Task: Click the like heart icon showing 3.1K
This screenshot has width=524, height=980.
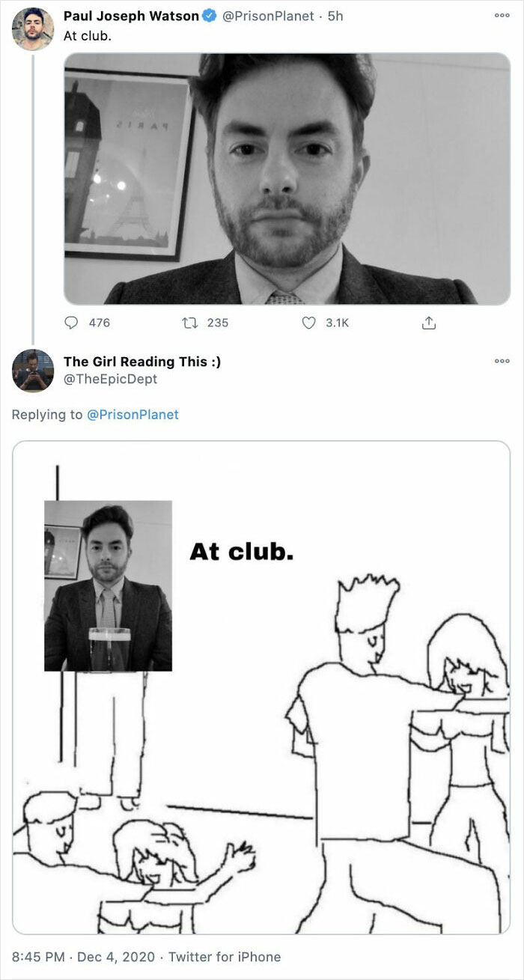Action: [x=309, y=323]
